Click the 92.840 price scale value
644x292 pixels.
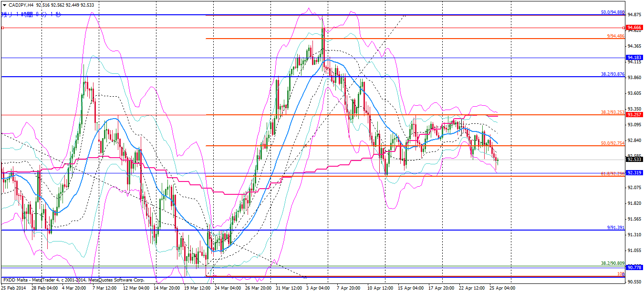click(x=634, y=140)
